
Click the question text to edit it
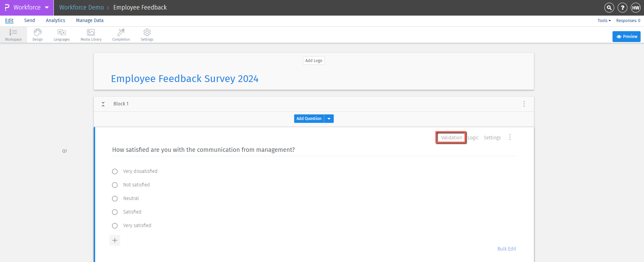coord(203,150)
